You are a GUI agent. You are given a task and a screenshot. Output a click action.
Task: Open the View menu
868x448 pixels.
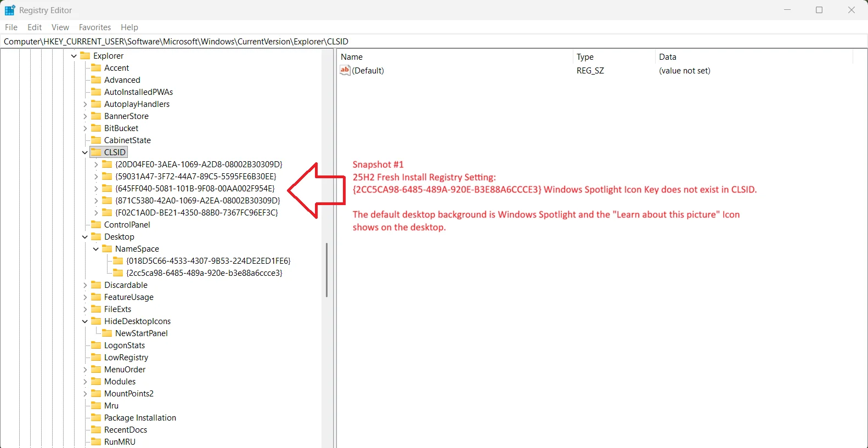tap(60, 27)
